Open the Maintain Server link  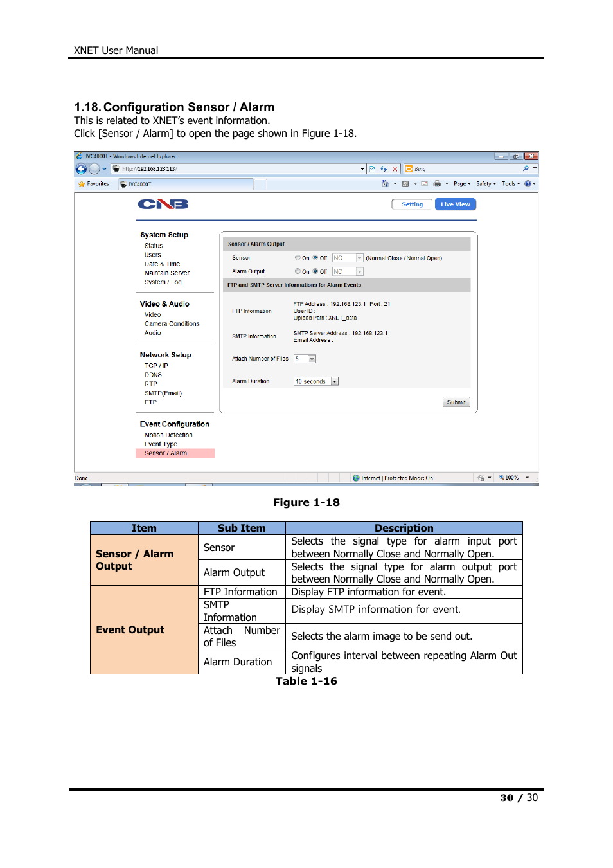pyautogui.click(x=167, y=273)
